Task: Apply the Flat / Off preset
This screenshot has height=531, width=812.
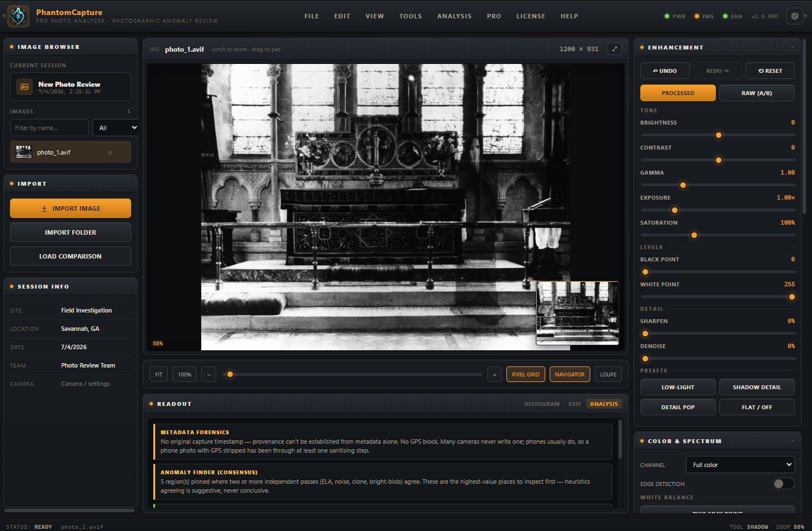Action: (x=756, y=407)
